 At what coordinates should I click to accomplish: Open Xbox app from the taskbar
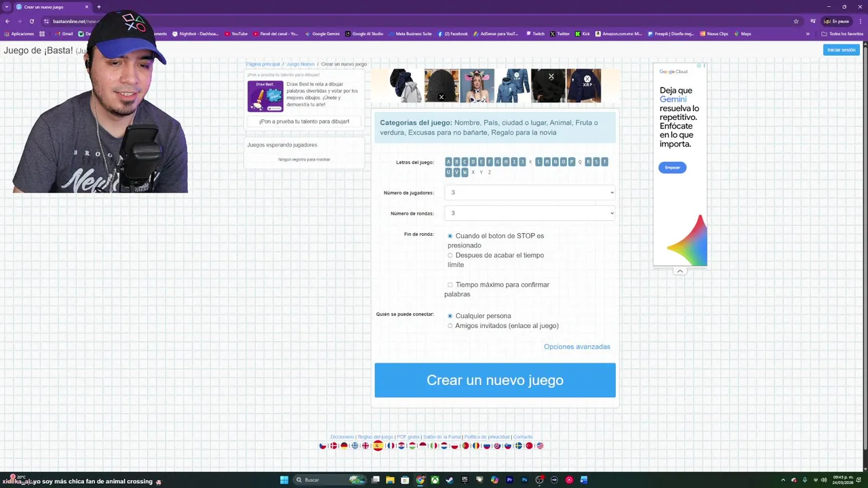pos(435,480)
